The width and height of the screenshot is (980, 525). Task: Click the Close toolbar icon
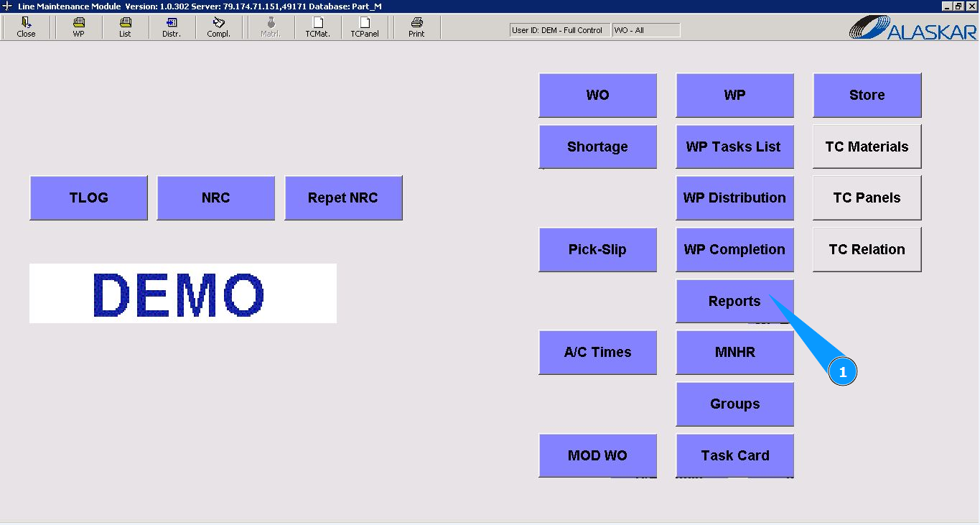tap(26, 27)
